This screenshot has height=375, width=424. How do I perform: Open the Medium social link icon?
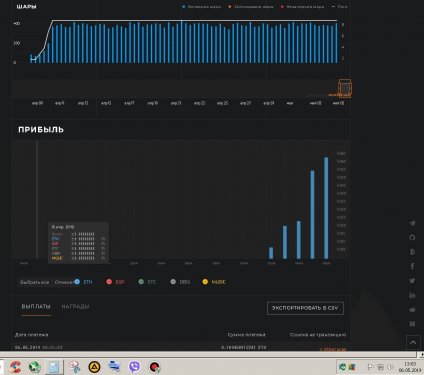tap(412, 324)
